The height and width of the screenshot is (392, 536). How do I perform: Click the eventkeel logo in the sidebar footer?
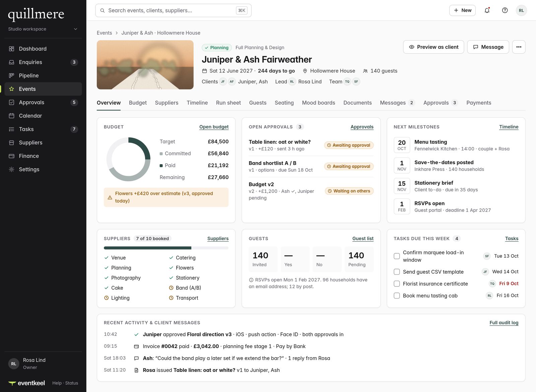26,383
